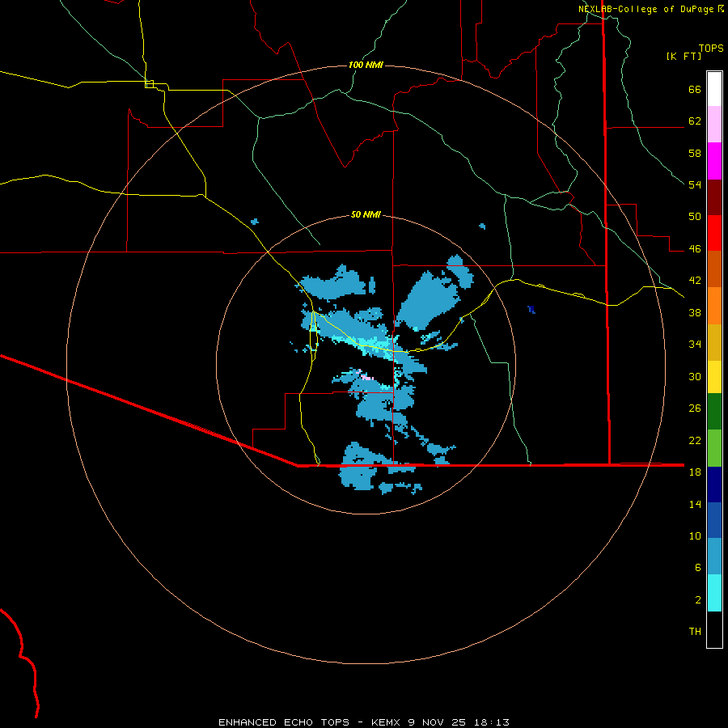
Task: Click the 9 NOV 25 date text
Action: pyautogui.click(x=438, y=722)
